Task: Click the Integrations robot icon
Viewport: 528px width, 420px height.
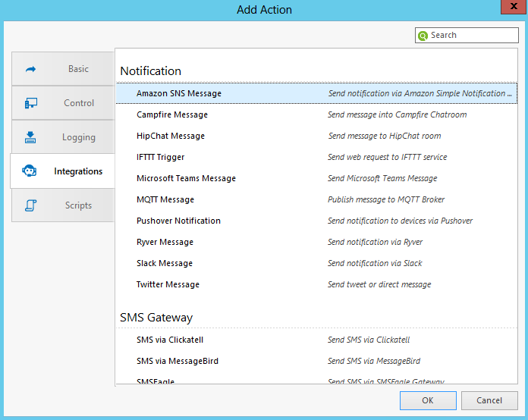Action: (x=30, y=171)
